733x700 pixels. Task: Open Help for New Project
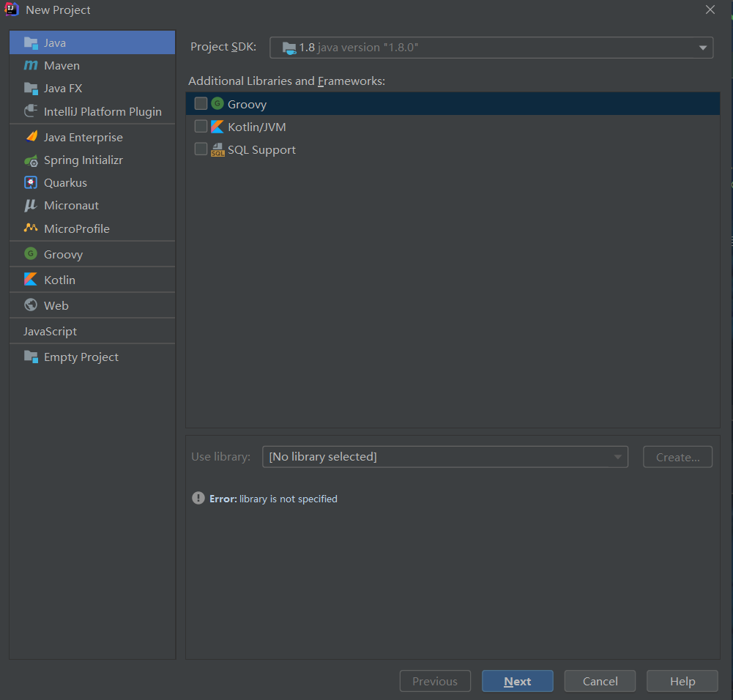[682, 681]
